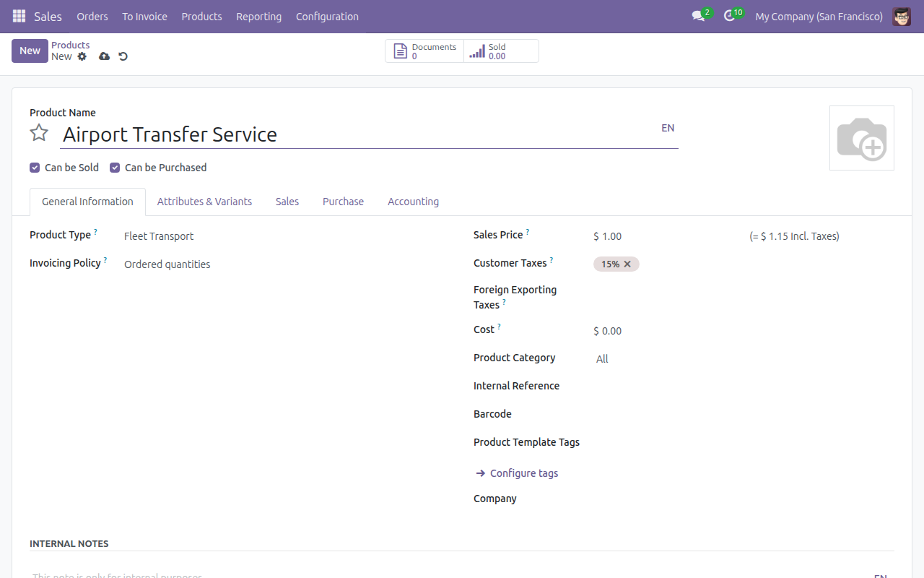The image size is (924, 578).
Task: Click the New button
Action: 30,51
